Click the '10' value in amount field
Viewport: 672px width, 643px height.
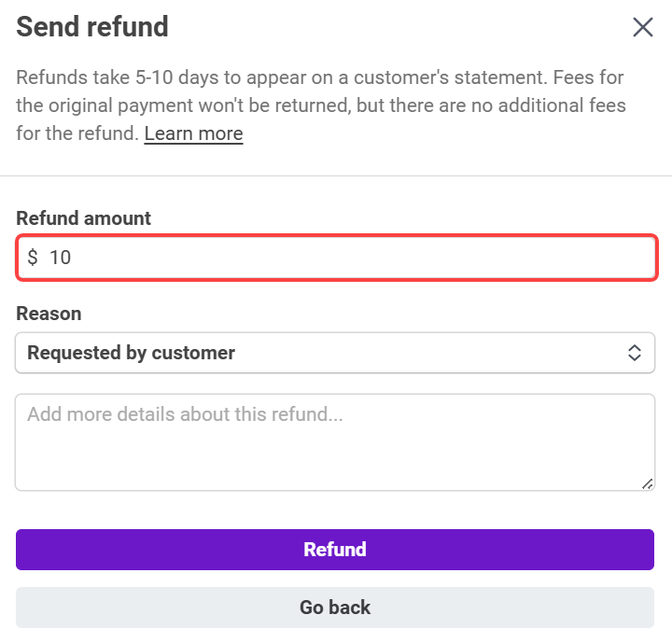pos(60,258)
